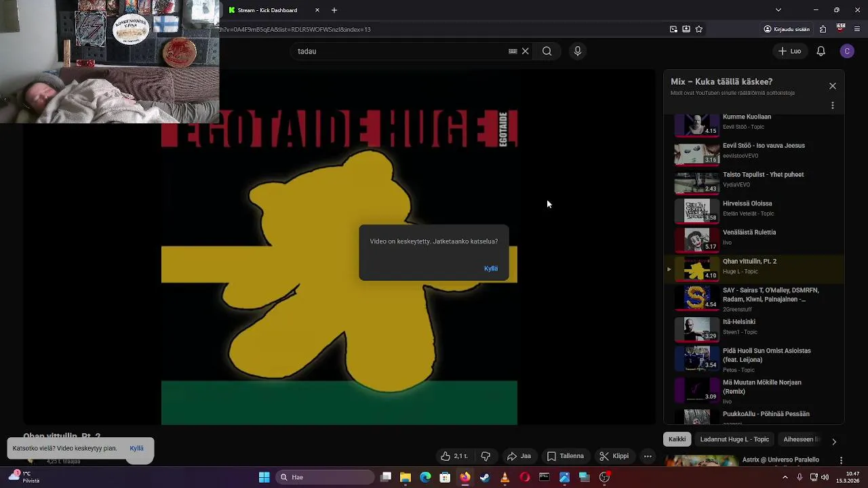Close the Stream - Kick Dashboard tab
Screen dimensions: 868x488
[x=317, y=10]
